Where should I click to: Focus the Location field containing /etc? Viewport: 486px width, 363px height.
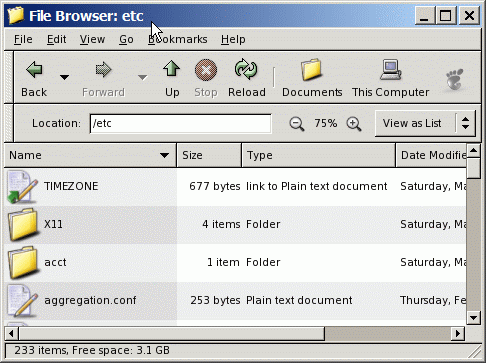pyautogui.click(x=180, y=124)
